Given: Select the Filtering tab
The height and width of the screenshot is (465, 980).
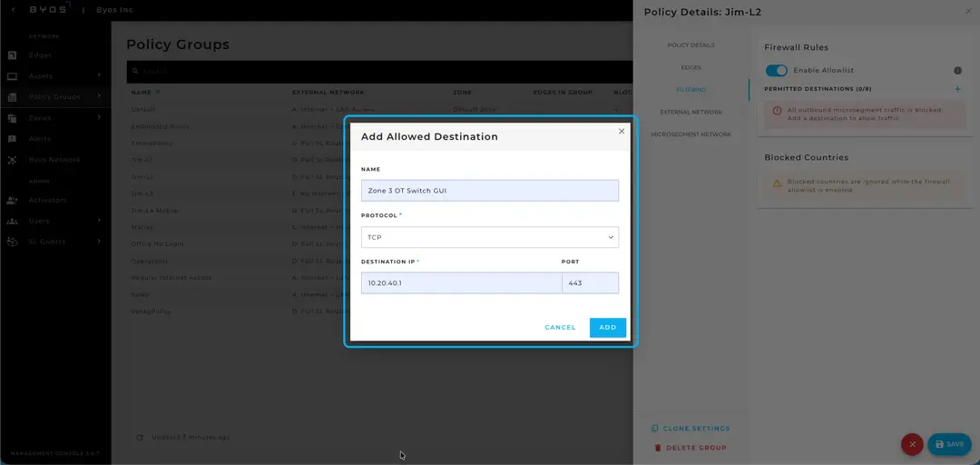Looking at the screenshot, I should [x=691, y=90].
